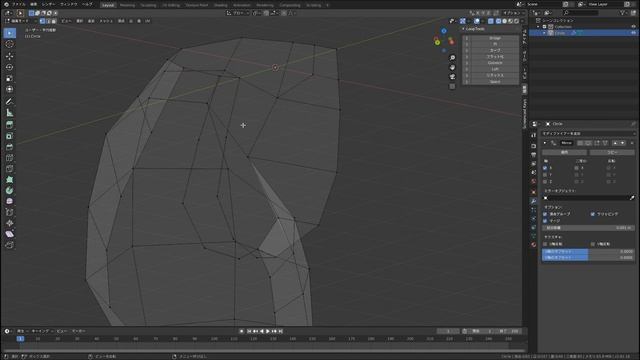Switch to the Modeling workspace tab
The image size is (640, 360).
click(127, 5)
